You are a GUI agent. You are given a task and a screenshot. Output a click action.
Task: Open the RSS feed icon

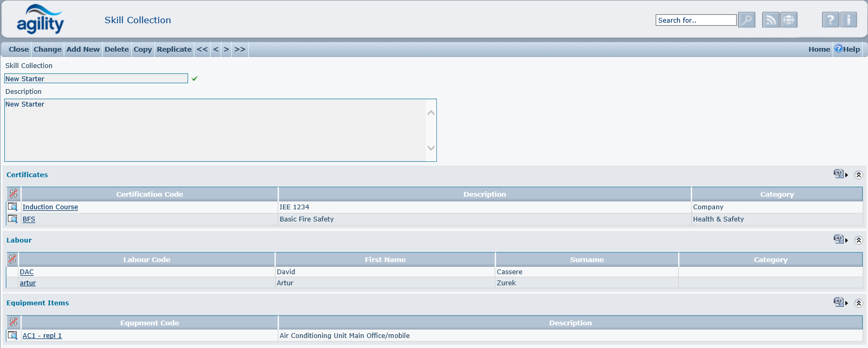coord(771,20)
